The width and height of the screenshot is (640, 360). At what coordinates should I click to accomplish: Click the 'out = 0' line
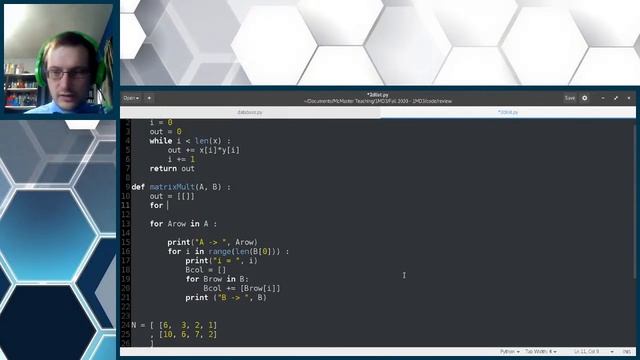(x=165, y=132)
